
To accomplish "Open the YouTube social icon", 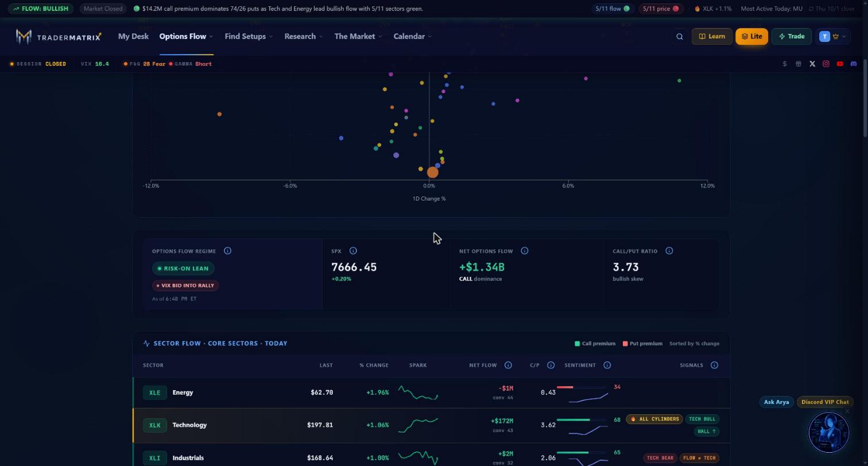I will point(840,64).
